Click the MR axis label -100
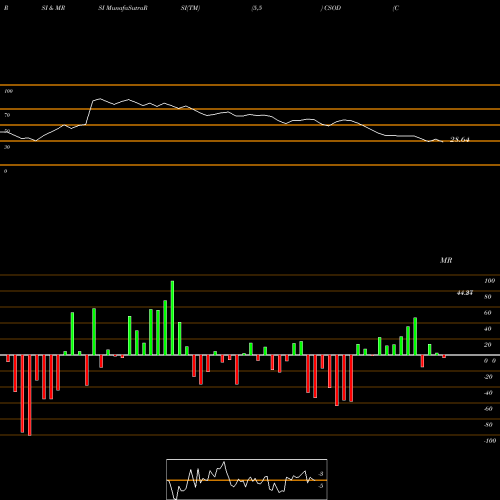The image size is (500, 500). tap(490, 441)
